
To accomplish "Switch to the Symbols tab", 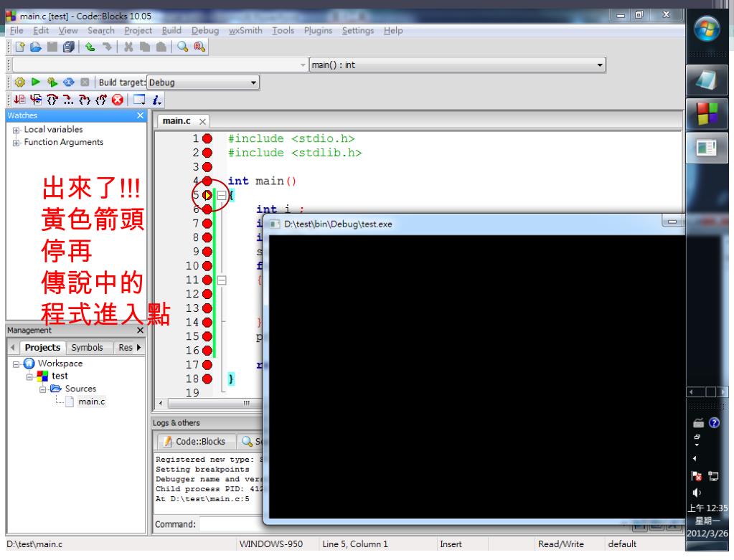I will (x=87, y=348).
